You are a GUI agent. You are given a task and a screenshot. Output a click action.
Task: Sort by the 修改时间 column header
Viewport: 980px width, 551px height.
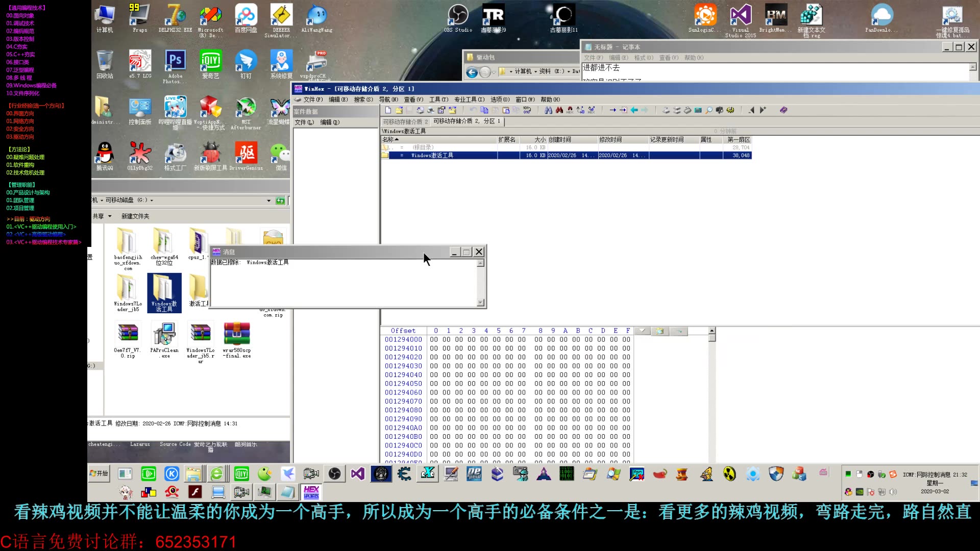coord(611,140)
